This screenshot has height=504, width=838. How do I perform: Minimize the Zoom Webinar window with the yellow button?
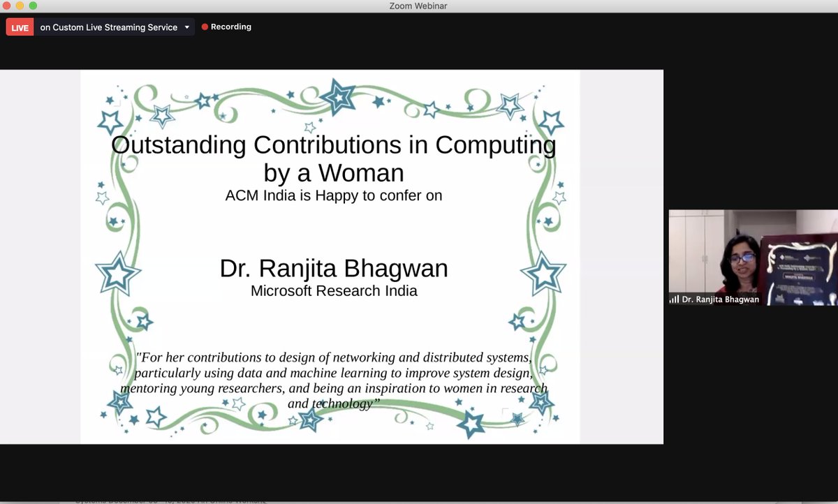(x=21, y=6)
